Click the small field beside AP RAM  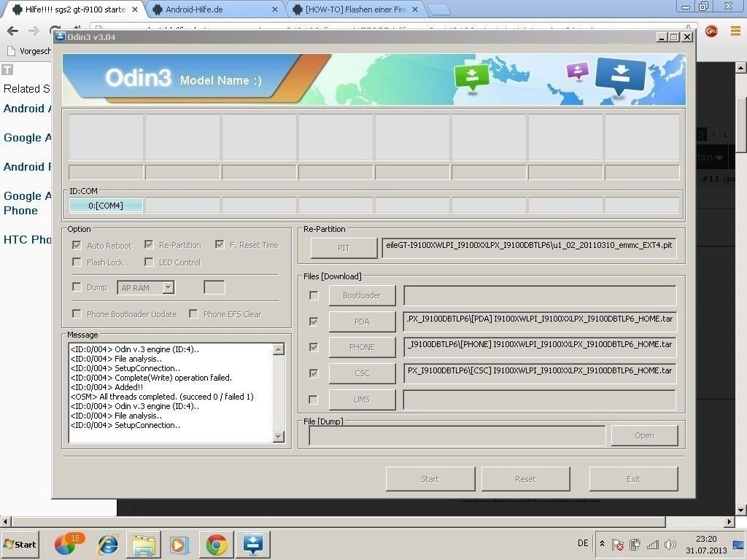214,287
